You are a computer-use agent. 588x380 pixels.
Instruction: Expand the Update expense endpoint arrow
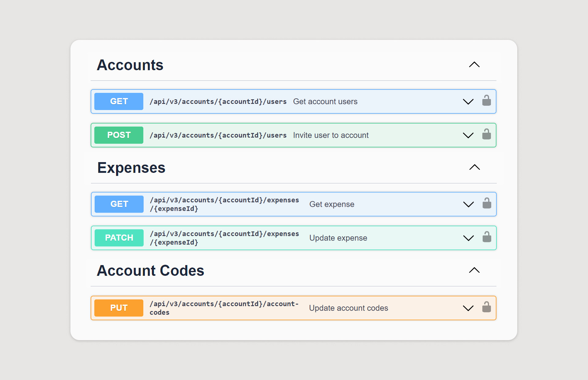coord(468,238)
